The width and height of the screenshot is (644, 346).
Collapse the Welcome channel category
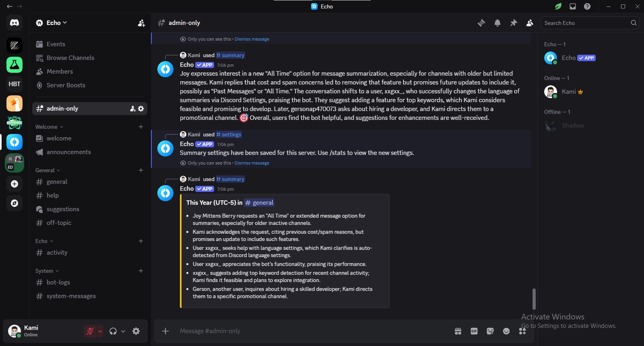pos(49,127)
